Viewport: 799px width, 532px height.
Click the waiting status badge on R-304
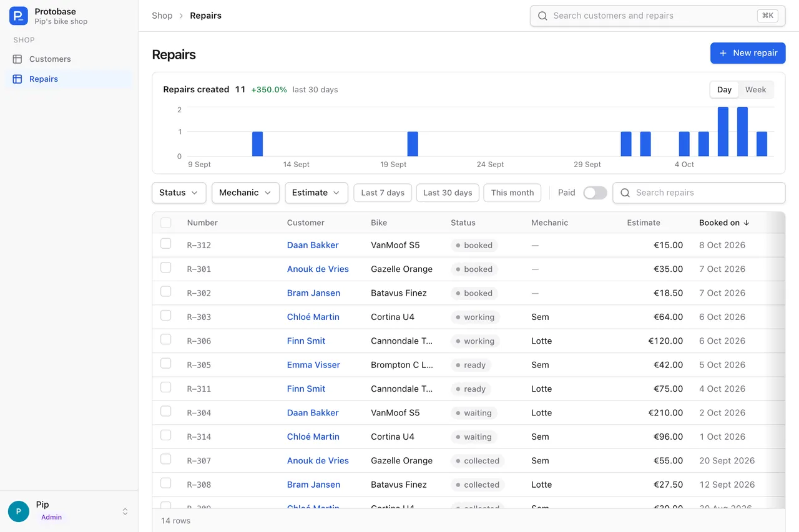474,413
